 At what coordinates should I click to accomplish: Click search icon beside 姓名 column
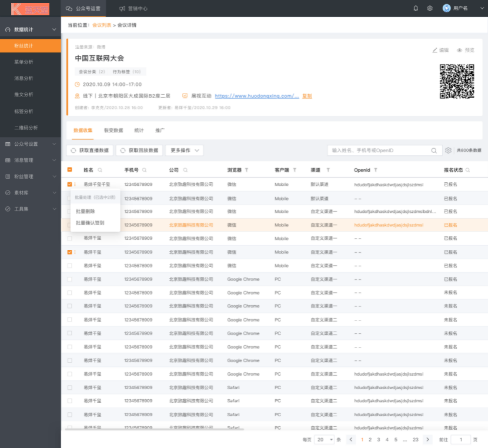[100, 170]
